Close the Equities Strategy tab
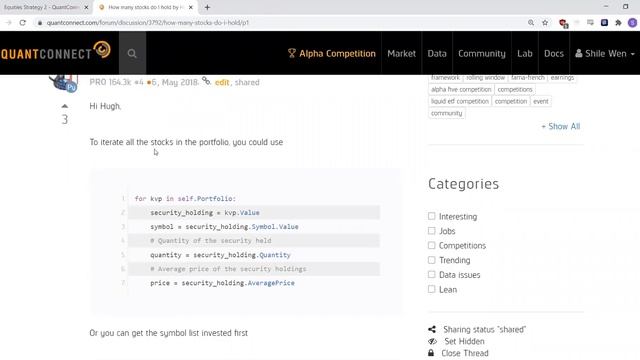The image size is (640, 360). coord(86,7)
